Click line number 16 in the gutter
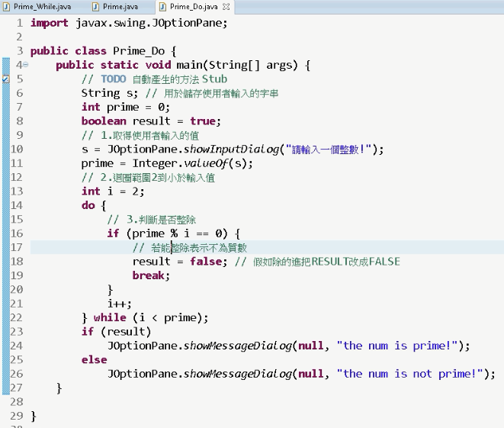The width and height of the screenshot is (504, 428). coord(17,233)
